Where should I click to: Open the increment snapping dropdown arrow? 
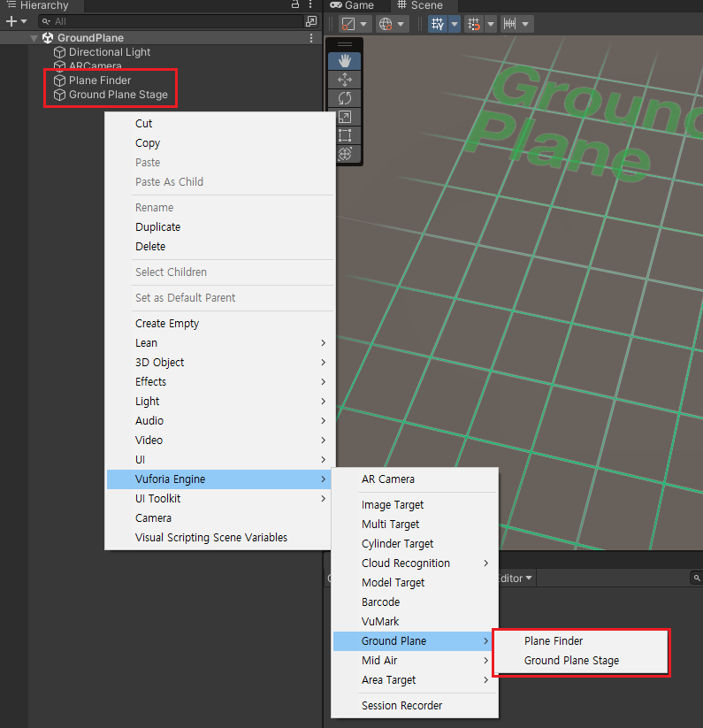(525, 24)
